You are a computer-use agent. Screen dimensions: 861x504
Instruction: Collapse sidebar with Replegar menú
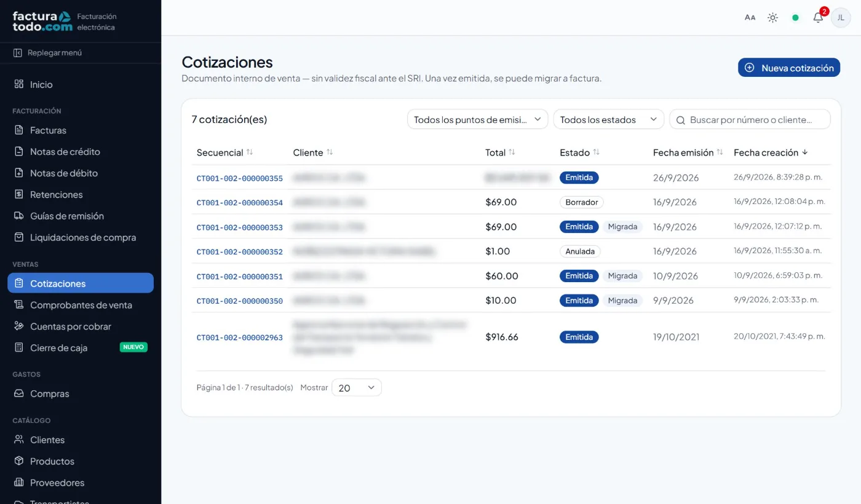pyautogui.click(x=48, y=53)
